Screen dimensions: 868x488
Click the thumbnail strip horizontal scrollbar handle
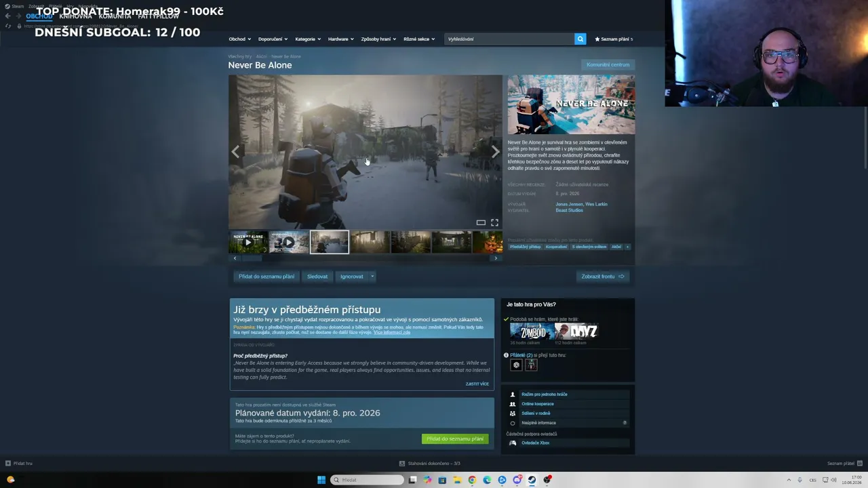252,258
